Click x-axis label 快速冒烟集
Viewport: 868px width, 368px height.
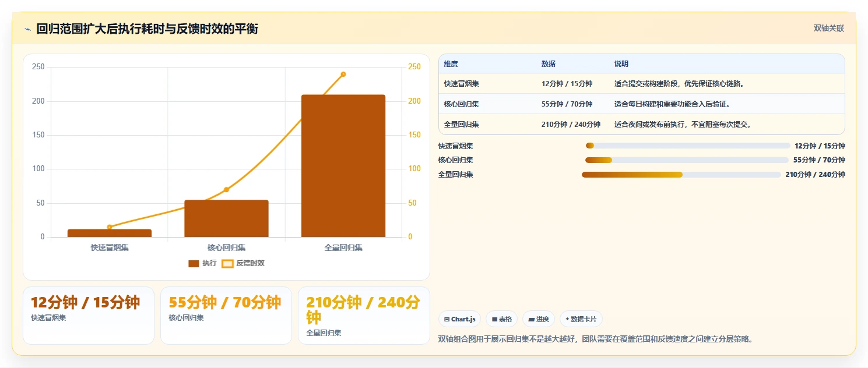click(x=110, y=248)
